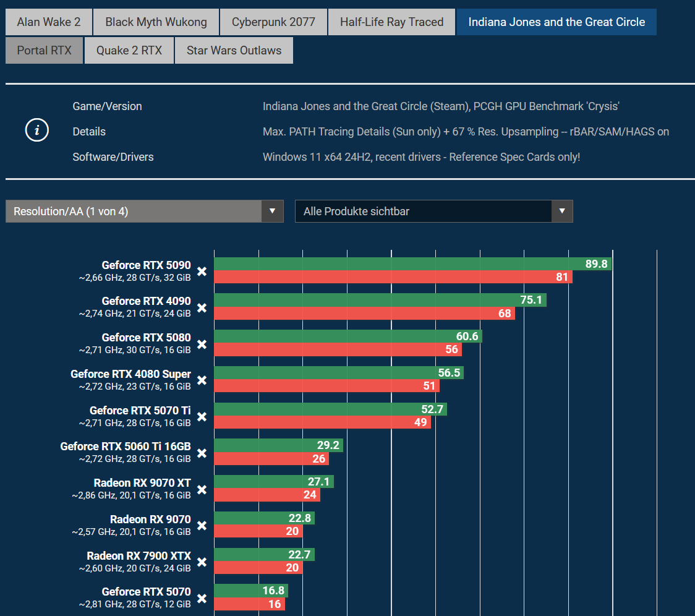Click the Geforce RTX 5070 Ti label

[140, 410]
